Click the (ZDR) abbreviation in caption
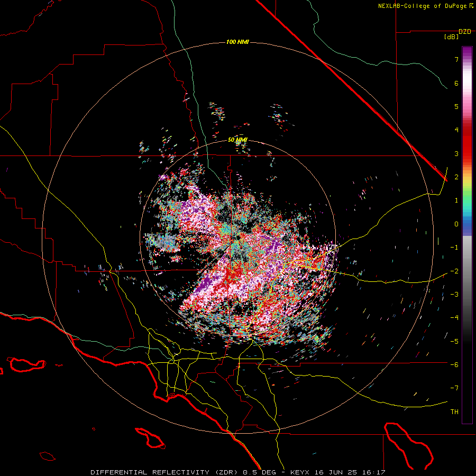The width and height of the screenshot is (476, 476). click(226, 472)
